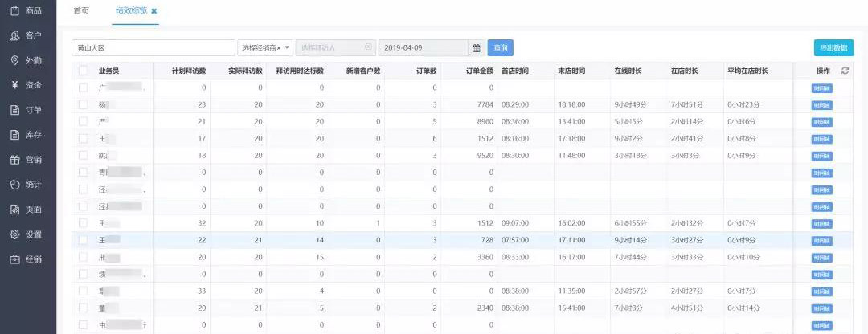Open the 选择拜访人 selector
Screen dimensions: 868x334
coord(336,48)
